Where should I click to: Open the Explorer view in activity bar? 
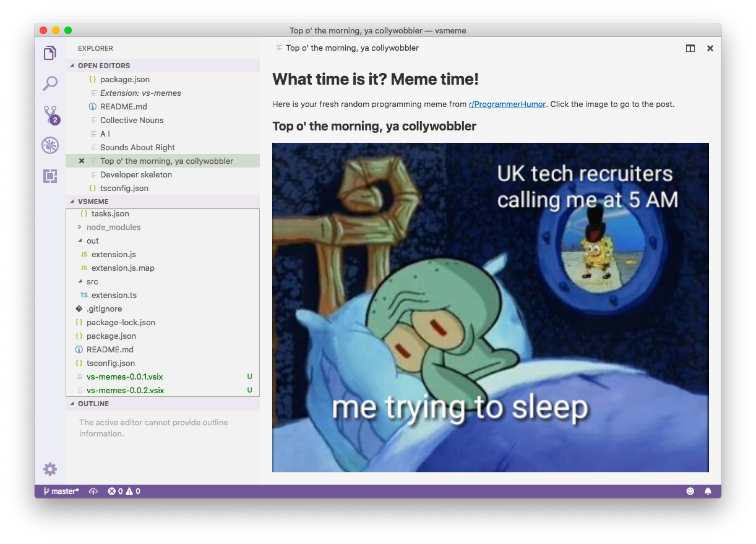50,53
